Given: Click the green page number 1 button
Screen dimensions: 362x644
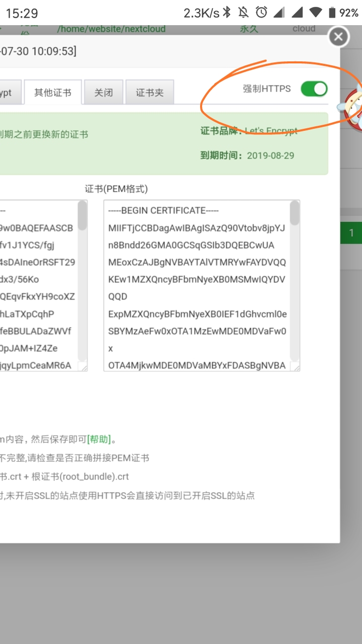Looking at the screenshot, I should (351, 233).
